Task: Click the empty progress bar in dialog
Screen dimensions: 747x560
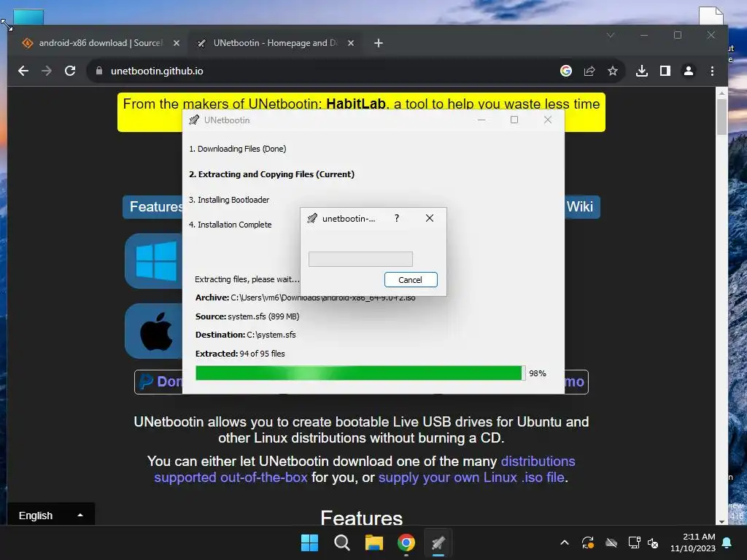Action: click(x=360, y=259)
